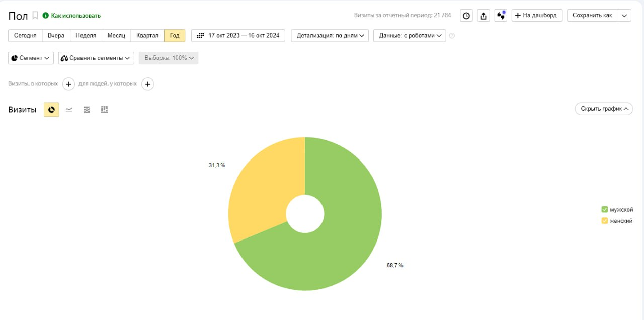Switch to the line chart view icon
The image size is (644, 320).
(69, 110)
